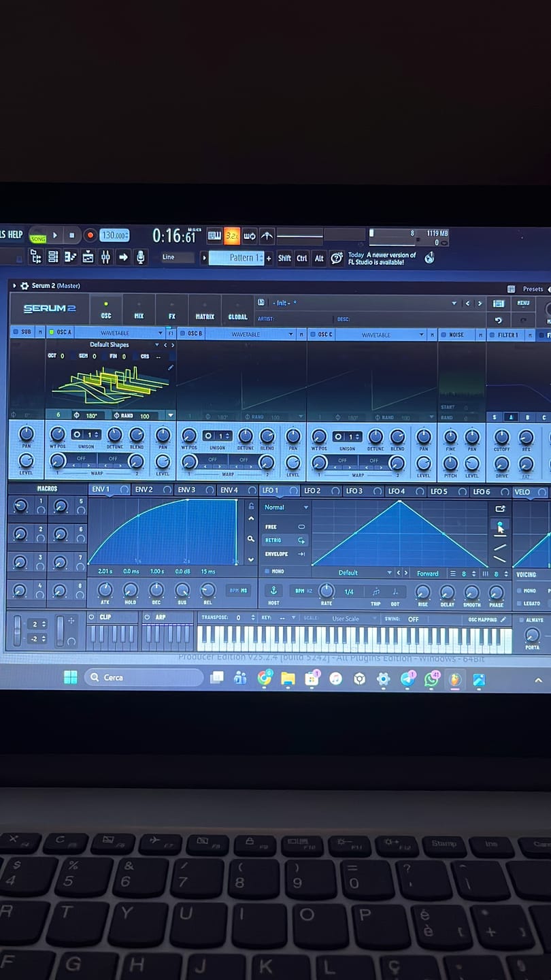Screen dimensions: 551x980
Task: Toggle the ARP power switch
Action: (x=148, y=617)
